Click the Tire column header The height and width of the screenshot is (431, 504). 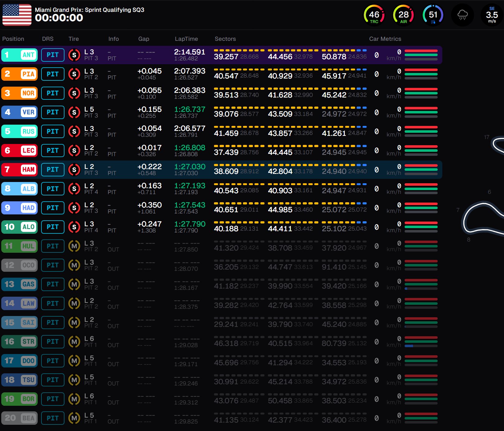coord(74,39)
